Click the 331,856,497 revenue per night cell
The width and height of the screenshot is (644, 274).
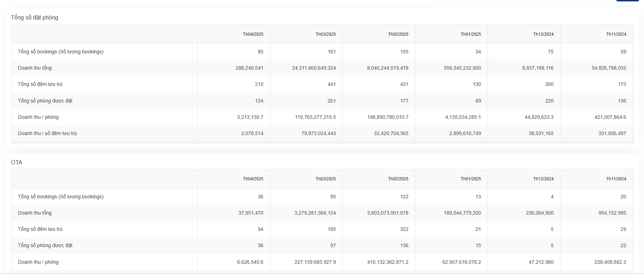pyautogui.click(x=612, y=133)
